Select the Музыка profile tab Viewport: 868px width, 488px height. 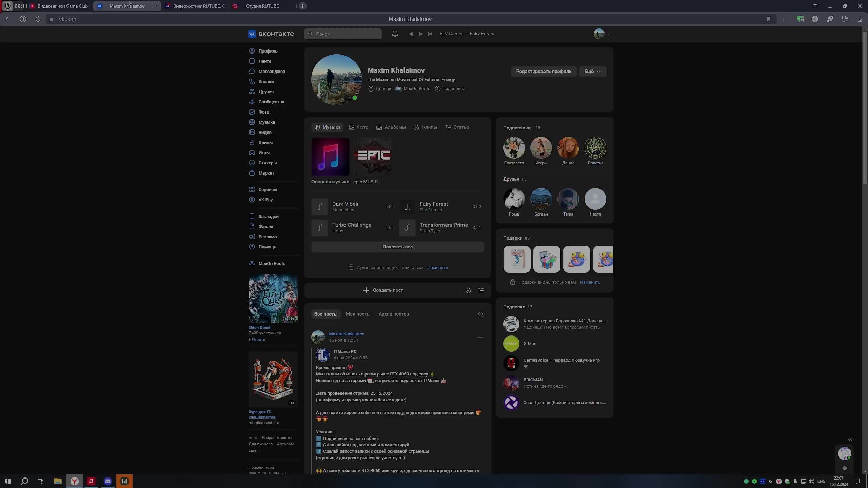(328, 127)
